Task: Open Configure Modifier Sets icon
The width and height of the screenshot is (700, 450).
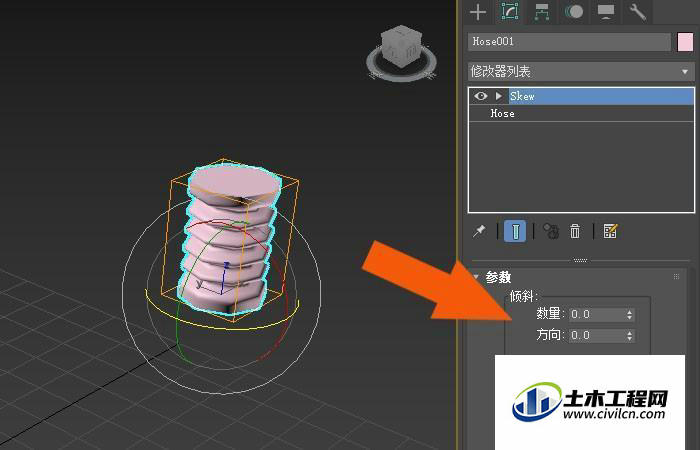Action: pyautogui.click(x=610, y=231)
